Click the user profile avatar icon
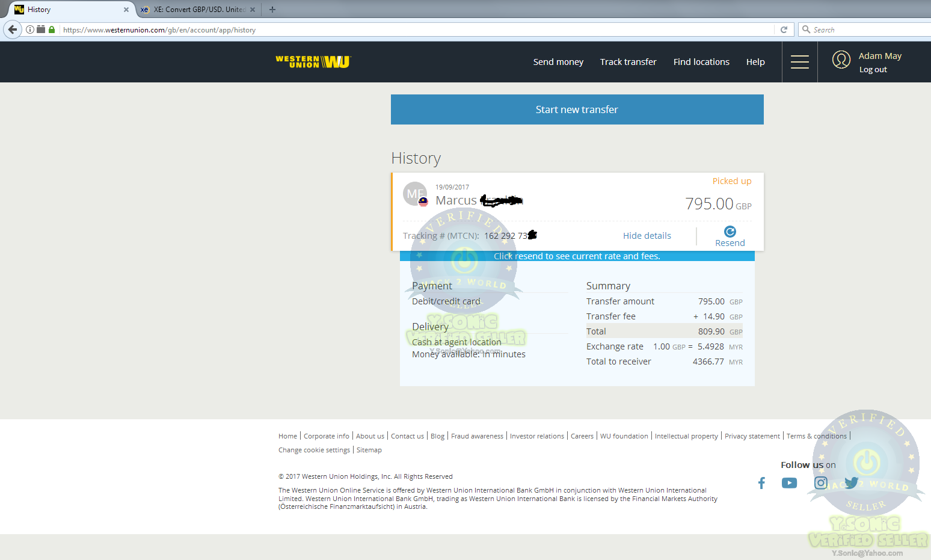 tap(841, 60)
